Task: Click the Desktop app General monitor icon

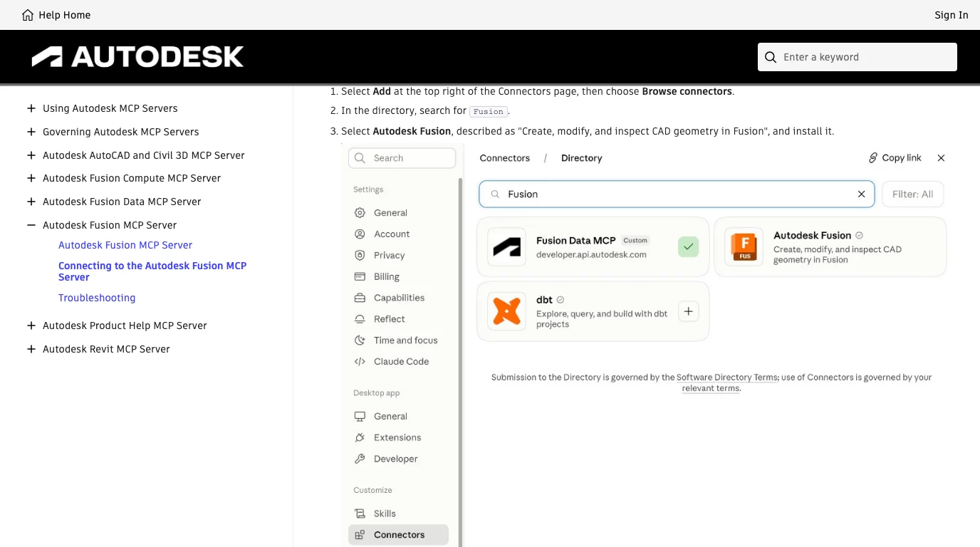Action: [x=360, y=417]
